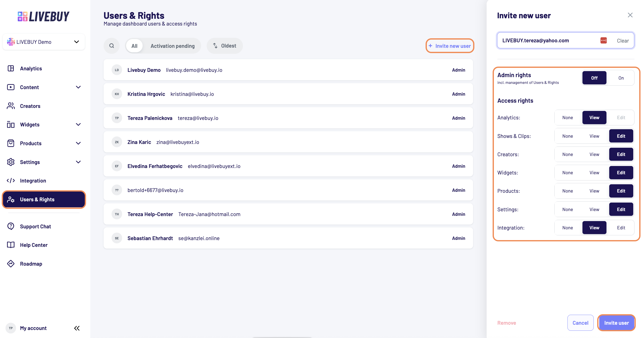Click the Content play icon
Screen dimensions: 644x338
click(x=11, y=87)
